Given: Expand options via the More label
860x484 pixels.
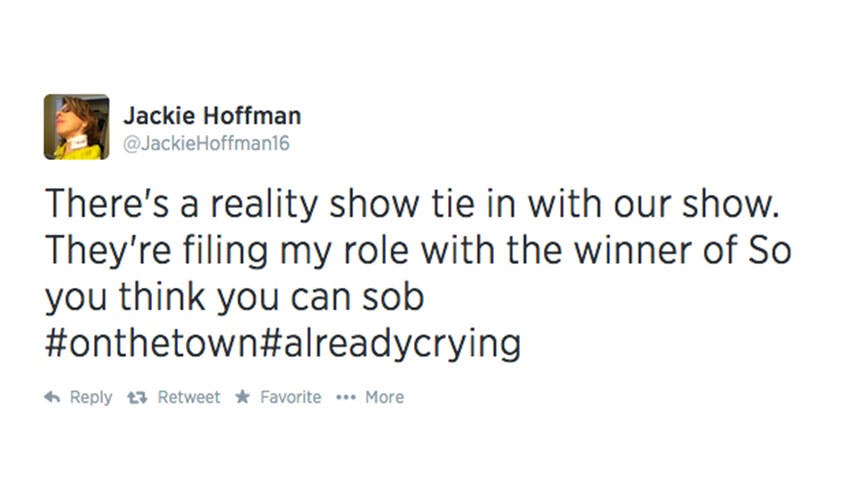Looking at the screenshot, I should coord(384,397).
